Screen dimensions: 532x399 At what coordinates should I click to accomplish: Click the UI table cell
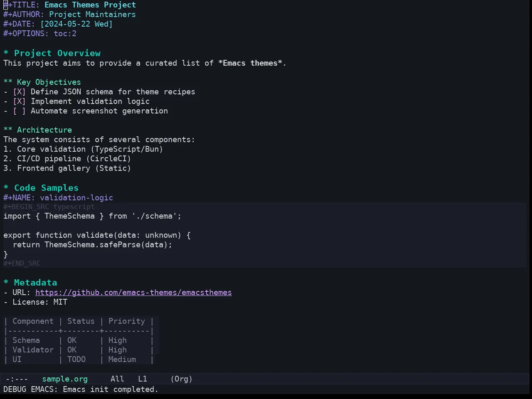click(17, 360)
